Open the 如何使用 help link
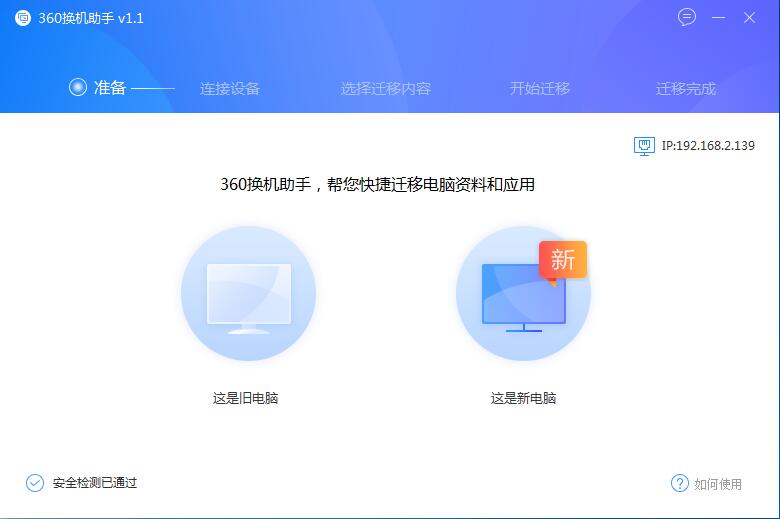This screenshot has width=780, height=519. [x=718, y=484]
